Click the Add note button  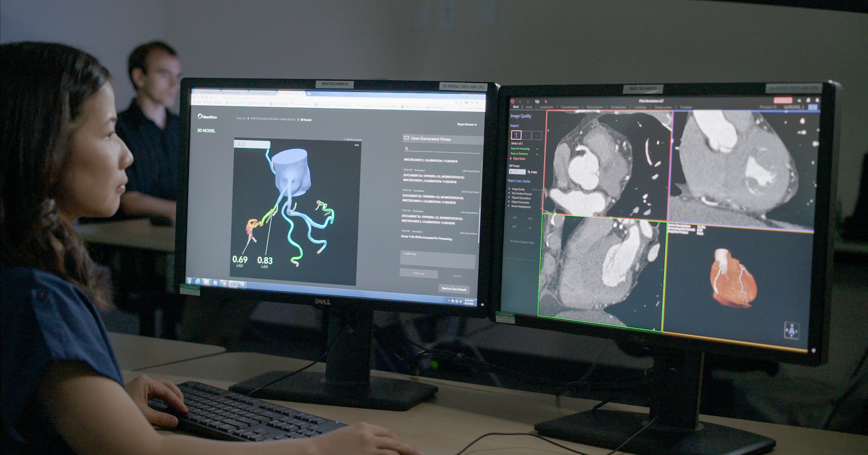point(418,273)
